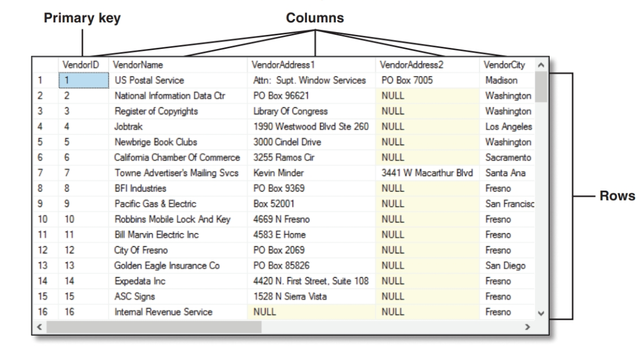This screenshot has width=644, height=348.
Task: Click the scroll up arrow
Action: 541,65
